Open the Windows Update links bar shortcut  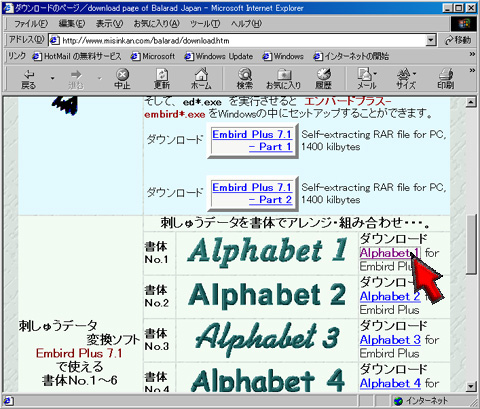pos(219,56)
